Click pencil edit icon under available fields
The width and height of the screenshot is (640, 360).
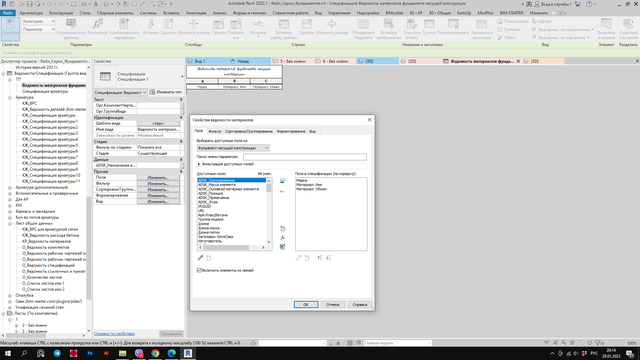coord(200,258)
